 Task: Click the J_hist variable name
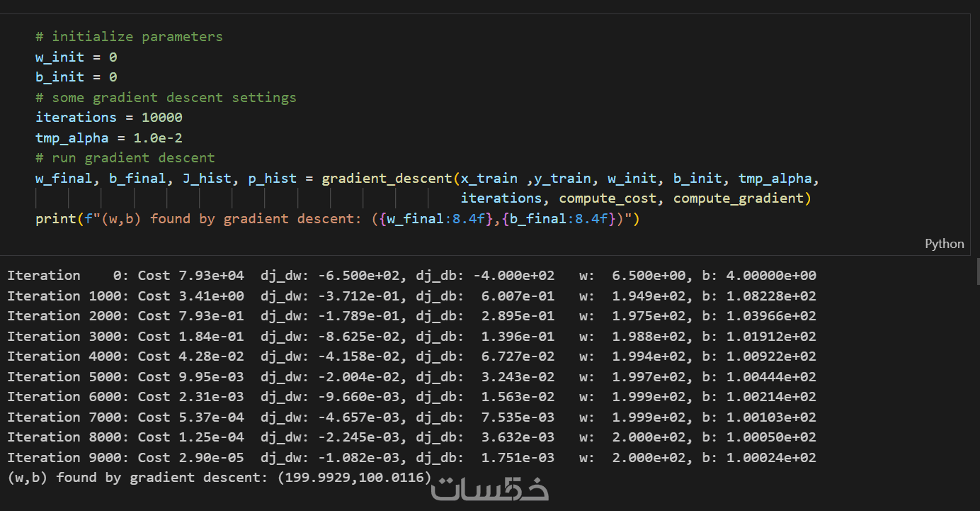pos(207,178)
